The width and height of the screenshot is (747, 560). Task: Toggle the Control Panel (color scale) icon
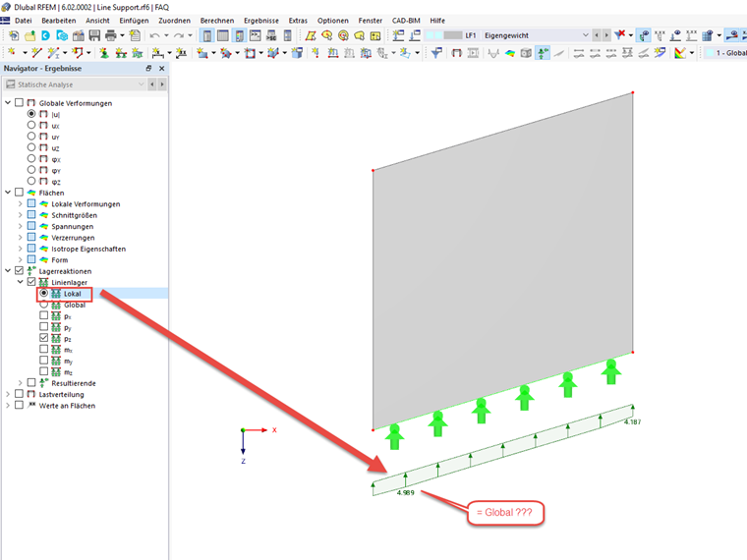[x=239, y=35]
